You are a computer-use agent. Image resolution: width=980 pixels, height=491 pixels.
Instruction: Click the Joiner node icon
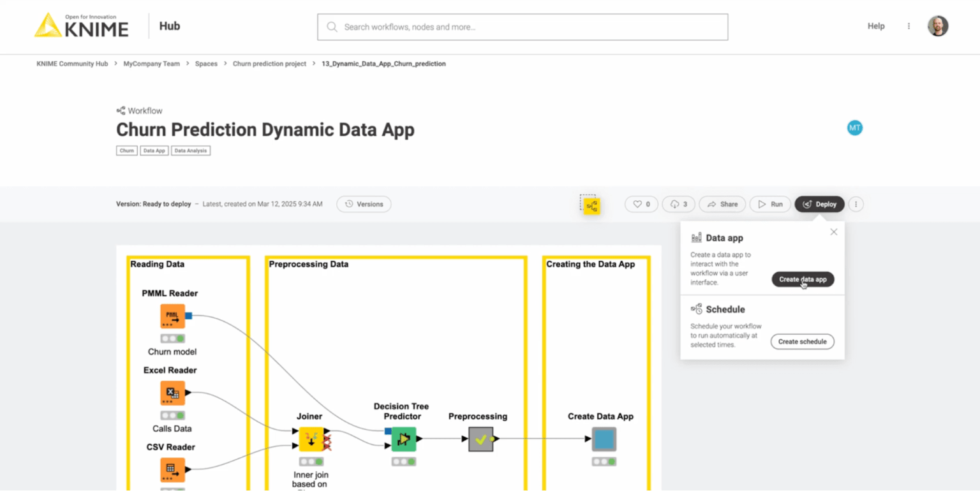pos(311,439)
